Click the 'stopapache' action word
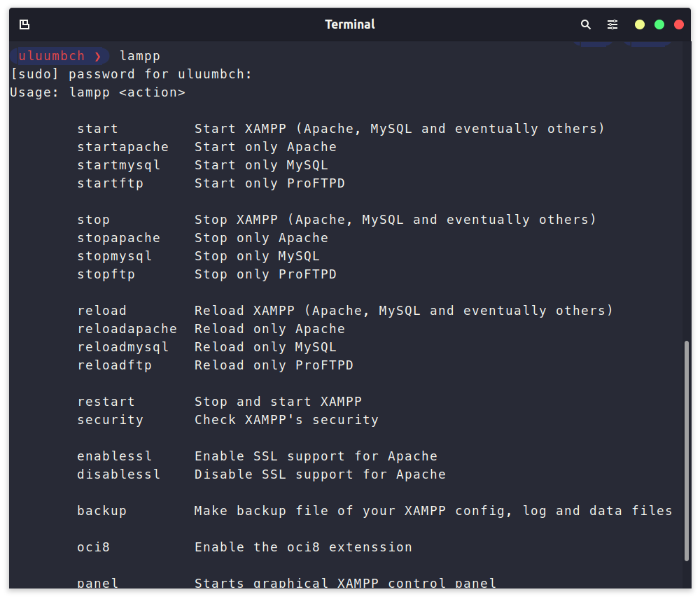The image size is (700, 599). (x=119, y=238)
